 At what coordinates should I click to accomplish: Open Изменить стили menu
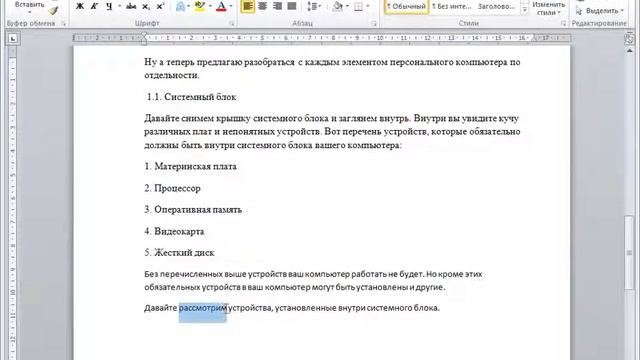pos(549,8)
